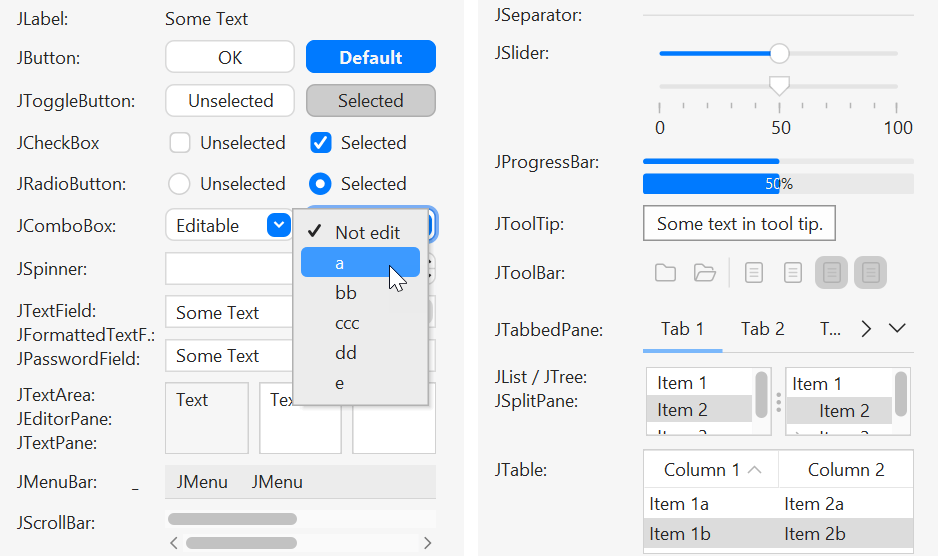The image size is (938, 556).
Task: Click the OK button
Action: 230,57
